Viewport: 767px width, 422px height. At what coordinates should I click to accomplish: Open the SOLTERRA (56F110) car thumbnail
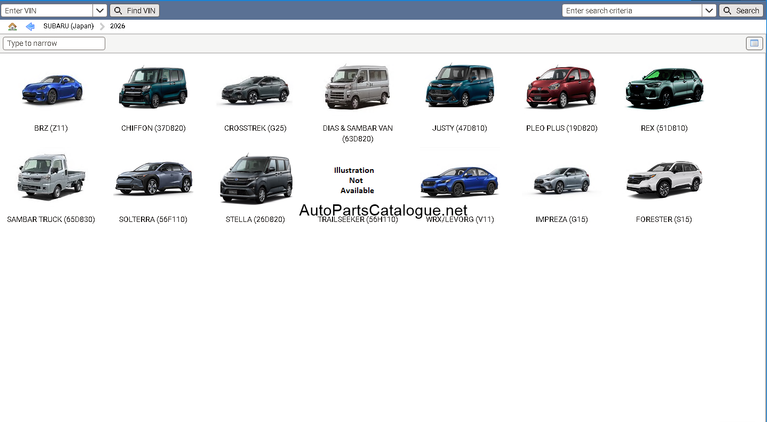click(153, 178)
